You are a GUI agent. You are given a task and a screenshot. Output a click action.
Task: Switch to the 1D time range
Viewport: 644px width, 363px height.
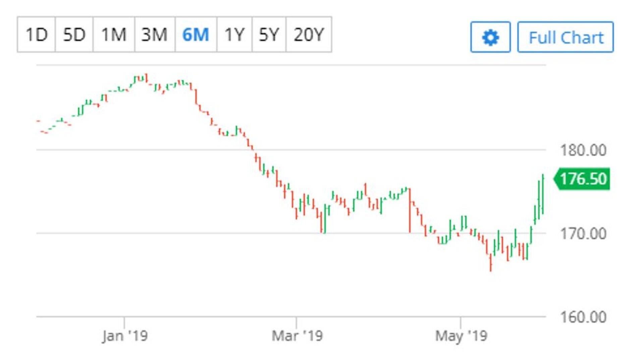click(x=36, y=35)
